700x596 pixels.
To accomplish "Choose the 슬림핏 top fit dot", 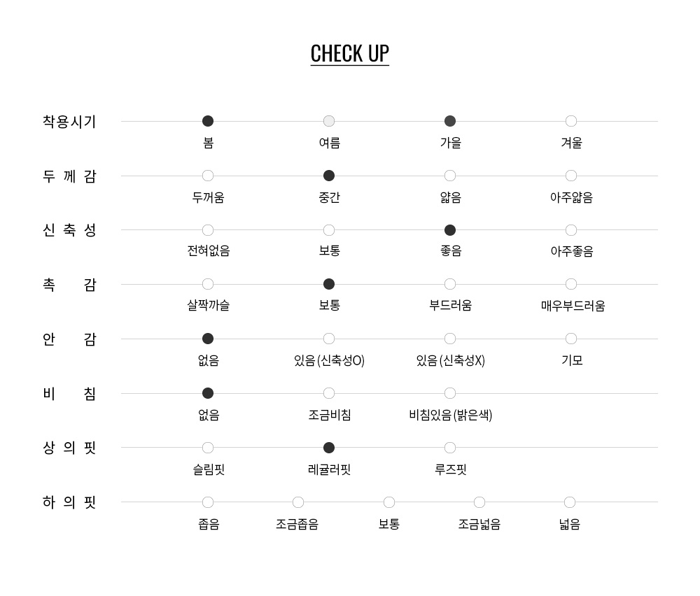I will click(208, 448).
